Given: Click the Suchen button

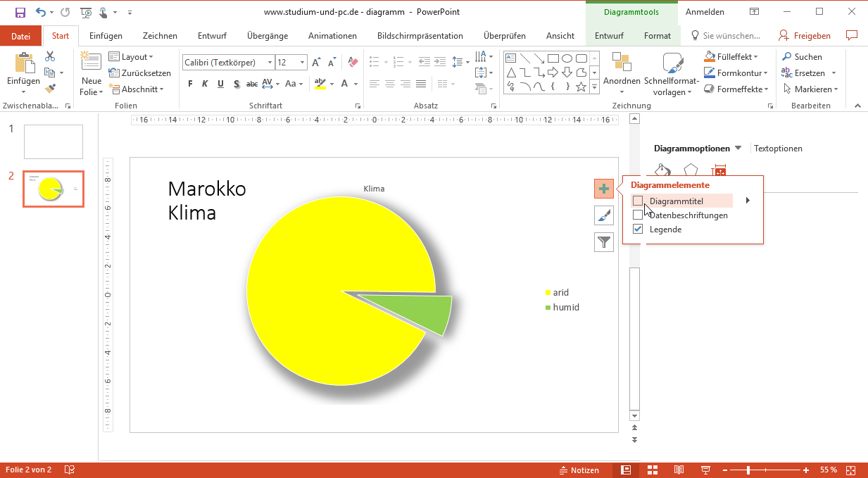Looking at the screenshot, I should pos(802,56).
